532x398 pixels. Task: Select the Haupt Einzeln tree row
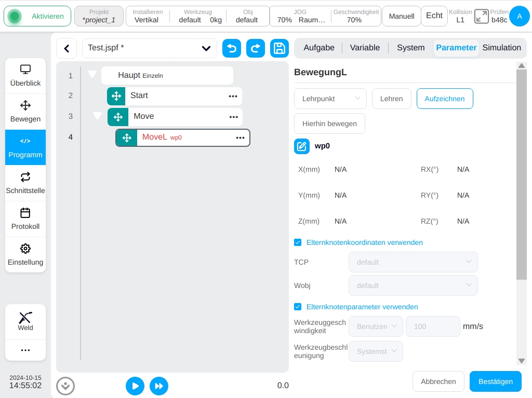click(x=167, y=75)
